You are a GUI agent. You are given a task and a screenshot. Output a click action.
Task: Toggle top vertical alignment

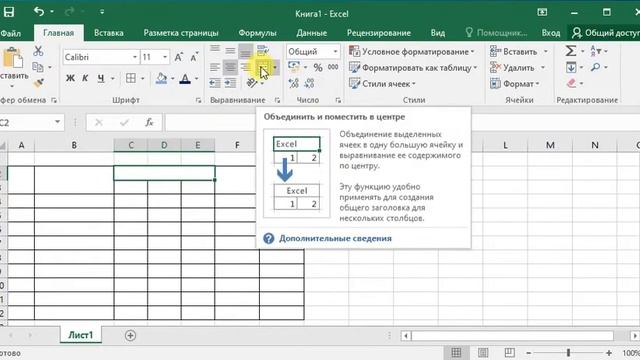click(215, 50)
